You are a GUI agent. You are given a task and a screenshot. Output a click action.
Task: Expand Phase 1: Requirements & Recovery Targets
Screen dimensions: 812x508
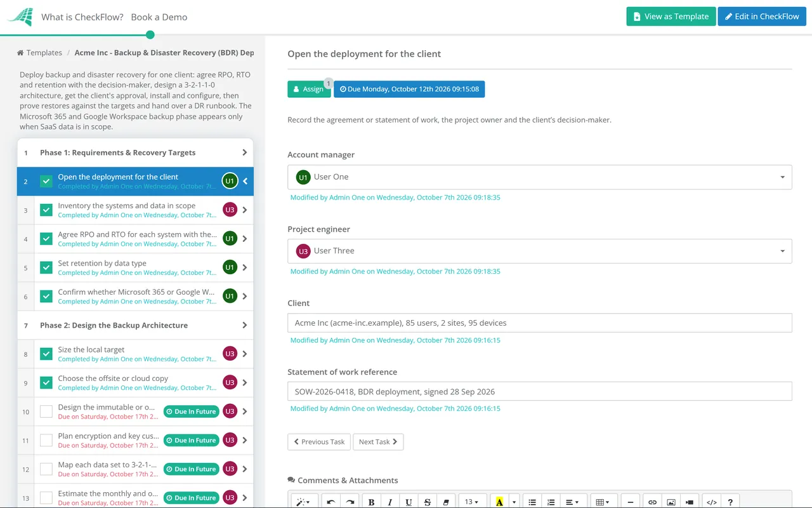click(x=135, y=152)
